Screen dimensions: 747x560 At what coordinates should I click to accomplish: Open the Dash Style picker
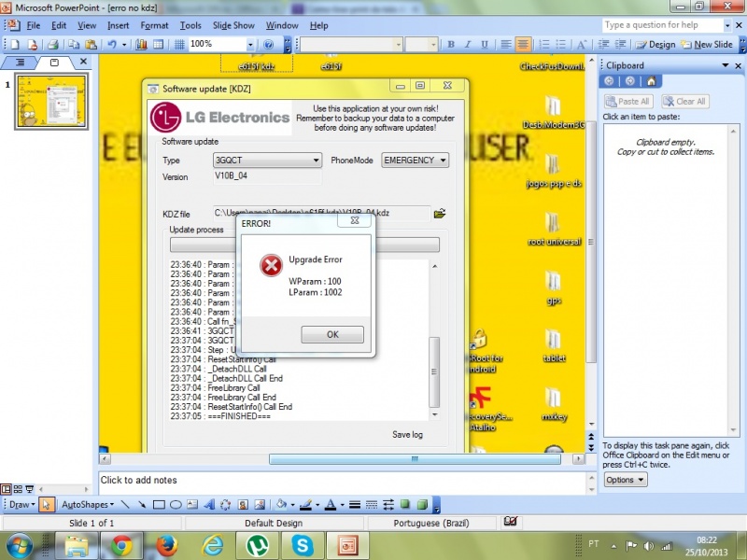coord(372,504)
